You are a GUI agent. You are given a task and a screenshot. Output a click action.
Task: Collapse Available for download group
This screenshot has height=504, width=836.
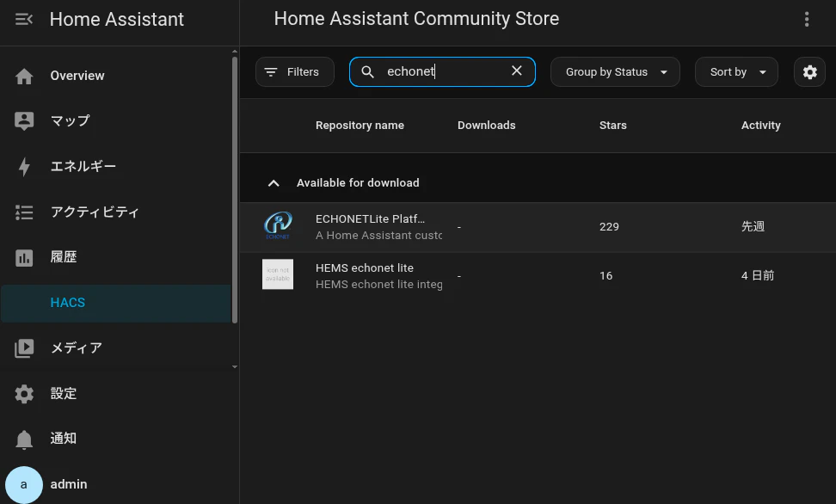[x=274, y=183]
